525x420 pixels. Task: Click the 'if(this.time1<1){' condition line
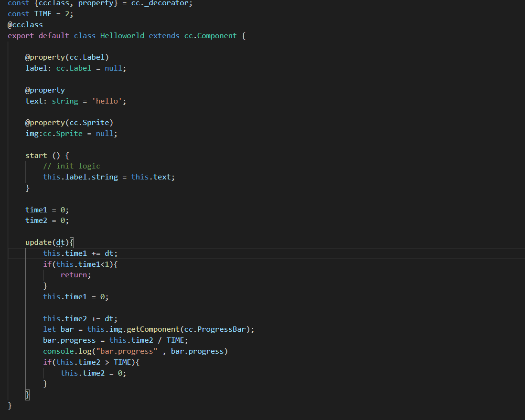coord(80,264)
